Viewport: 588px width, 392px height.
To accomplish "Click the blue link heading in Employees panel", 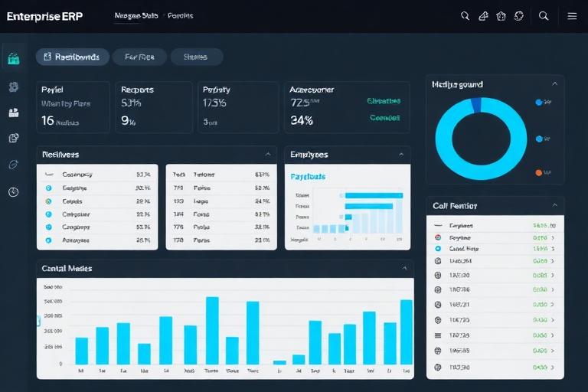I will (x=308, y=177).
